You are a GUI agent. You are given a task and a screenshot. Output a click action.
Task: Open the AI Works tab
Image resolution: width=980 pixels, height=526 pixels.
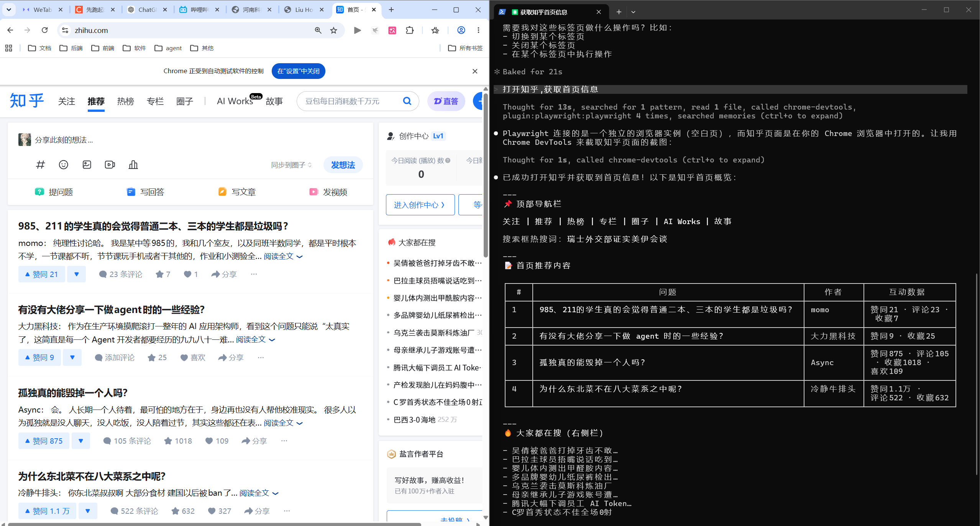235,101
